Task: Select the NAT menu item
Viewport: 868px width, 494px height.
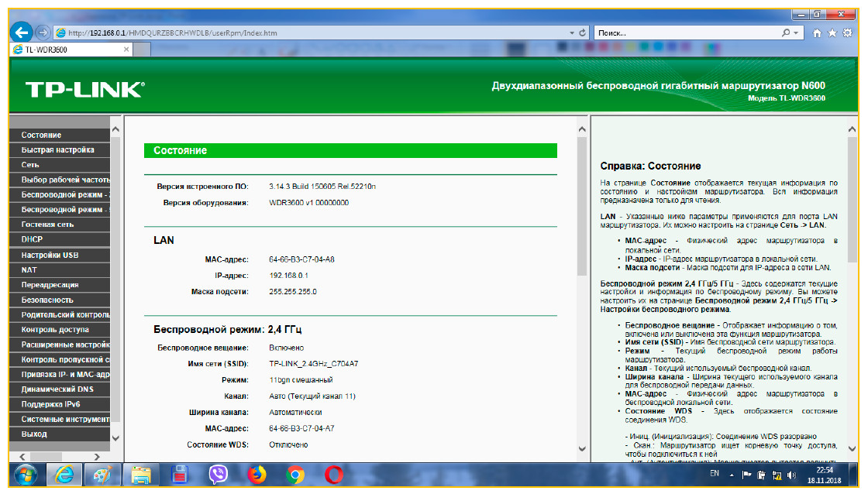Action: [29, 270]
